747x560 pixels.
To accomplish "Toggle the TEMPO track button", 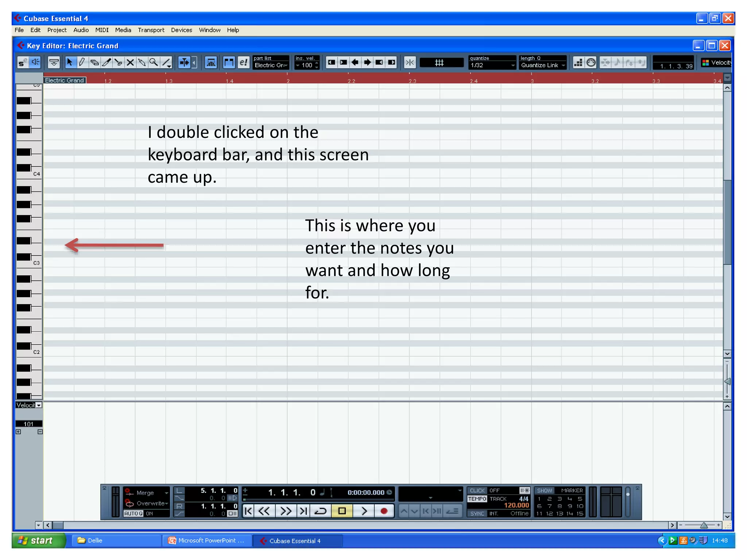I will [x=477, y=499].
